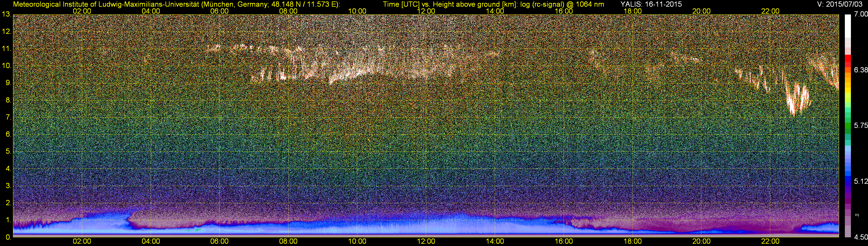Click the 06:00 label on the top time axis

coord(219,11)
